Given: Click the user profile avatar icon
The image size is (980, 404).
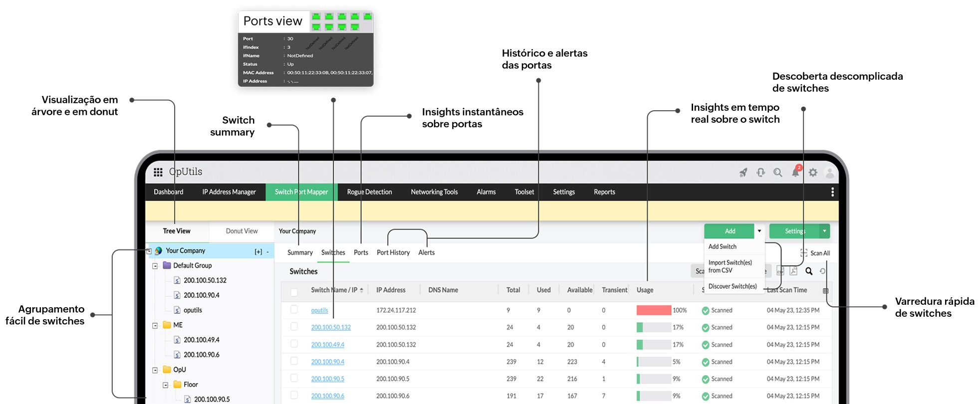Looking at the screenshot, I should (830, 173).
